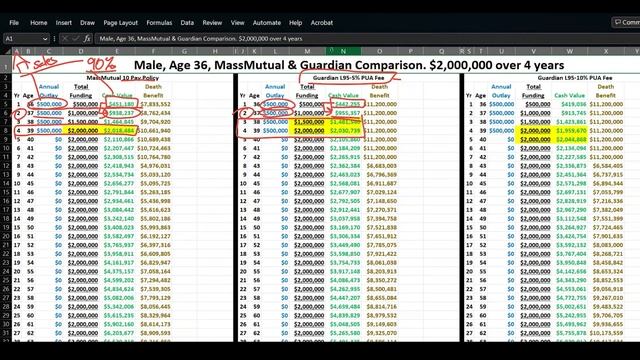Select column V header
640x360 pixels.
pos(533,51)
